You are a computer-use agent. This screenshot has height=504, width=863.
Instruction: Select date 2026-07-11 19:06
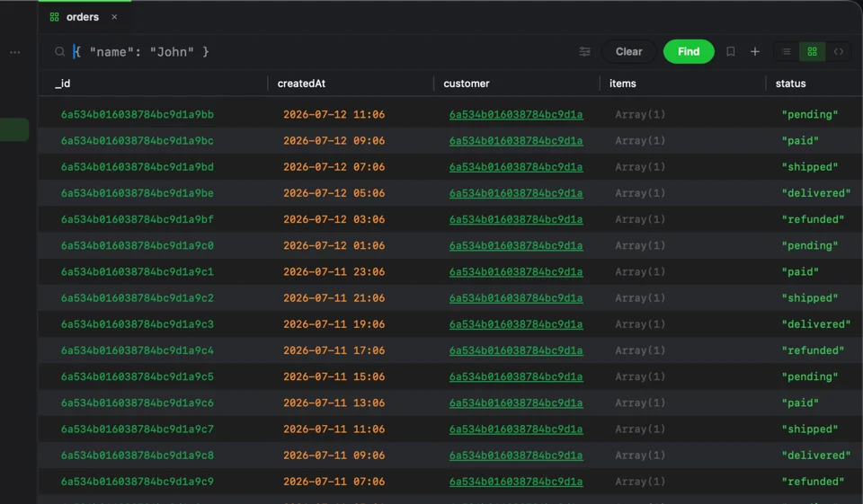[334, 324]
